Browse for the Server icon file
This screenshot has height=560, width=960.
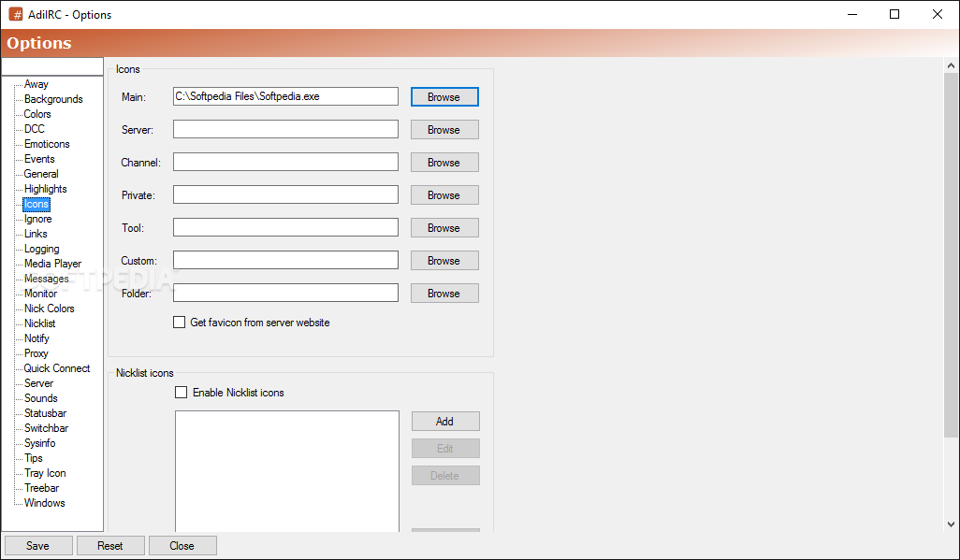point(444,130)
